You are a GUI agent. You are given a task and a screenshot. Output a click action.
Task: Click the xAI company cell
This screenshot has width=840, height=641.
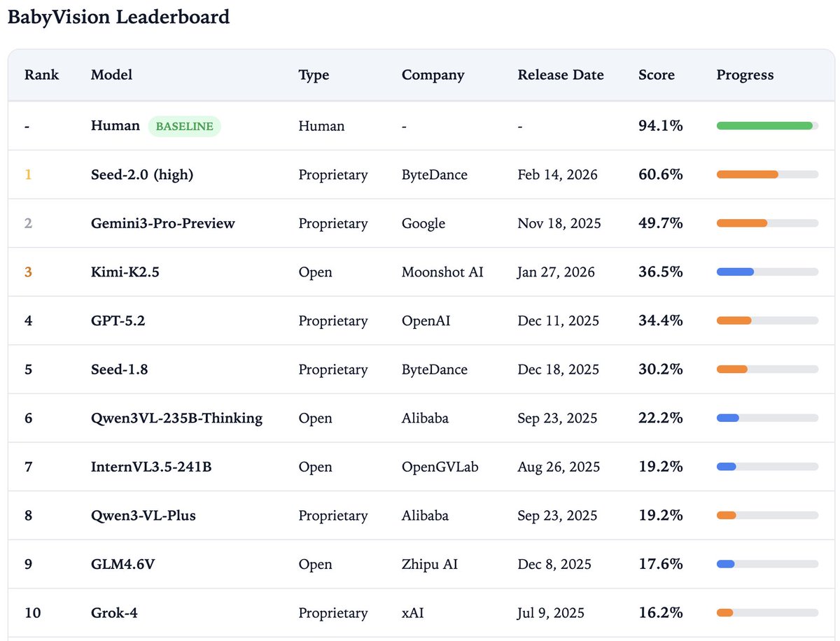[413, 613]
